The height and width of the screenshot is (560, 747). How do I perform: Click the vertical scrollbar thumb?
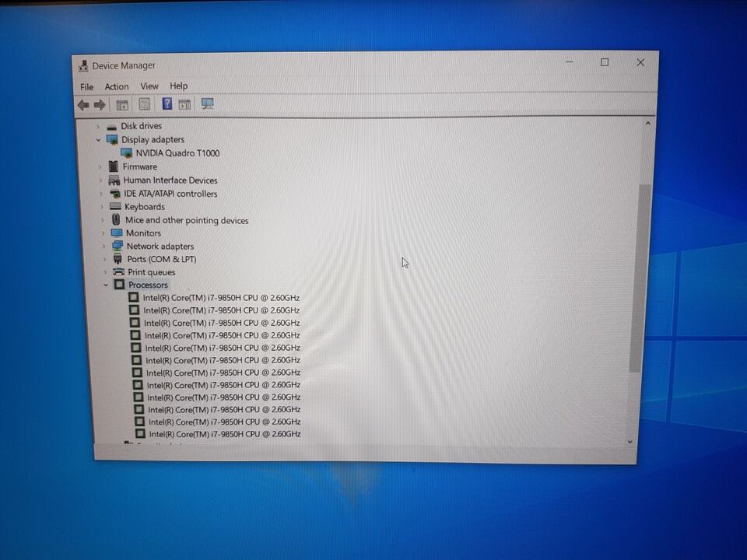click(x=640, y=278)
